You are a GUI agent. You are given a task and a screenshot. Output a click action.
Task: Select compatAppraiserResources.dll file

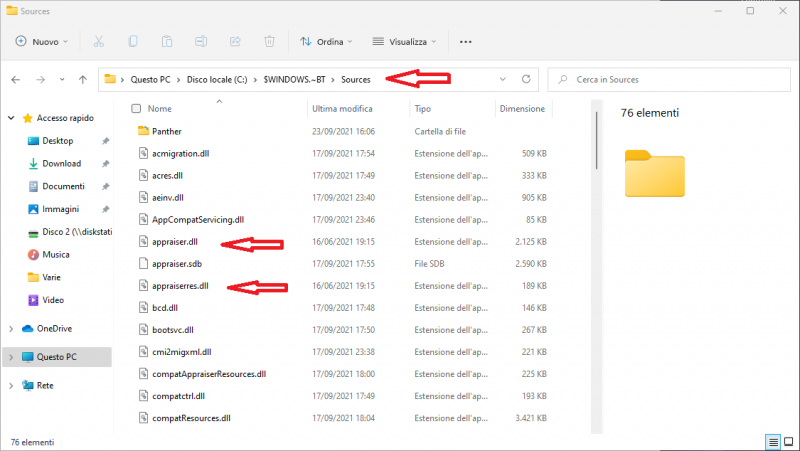209,374
